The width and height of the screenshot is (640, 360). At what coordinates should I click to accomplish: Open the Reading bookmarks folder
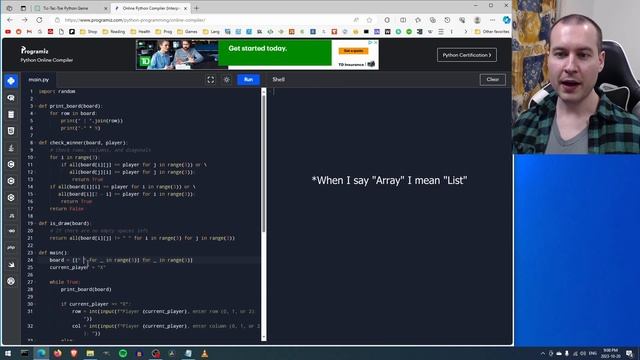pyautogui.click(x=113, y=31)
